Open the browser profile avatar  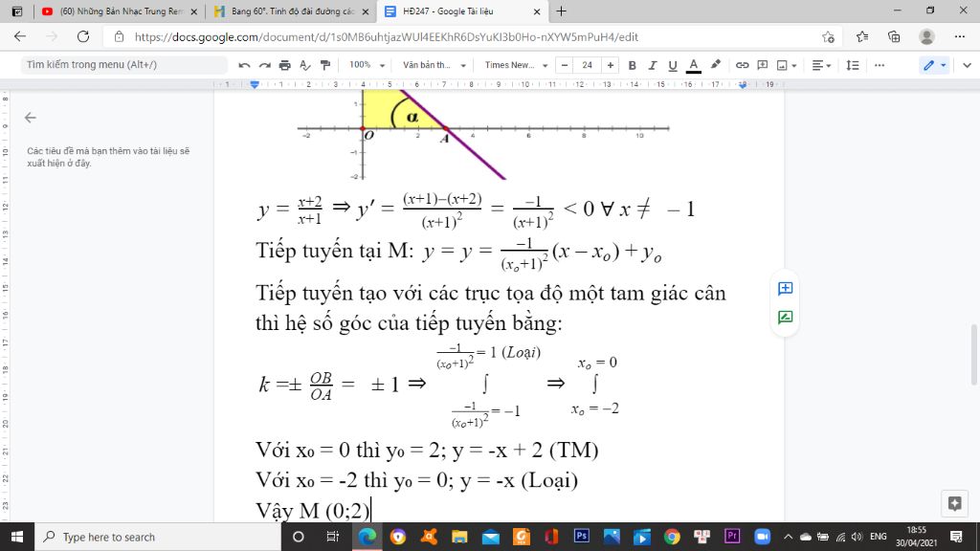(926, 37)
